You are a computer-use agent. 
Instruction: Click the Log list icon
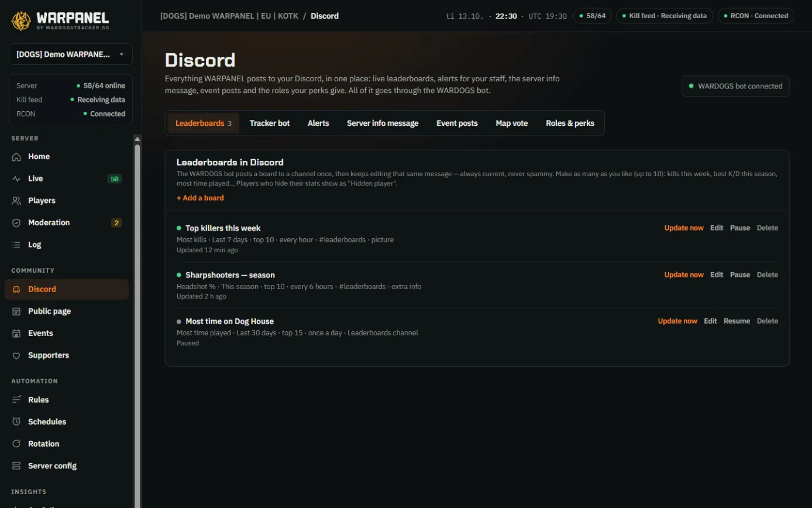click(16, 245)
